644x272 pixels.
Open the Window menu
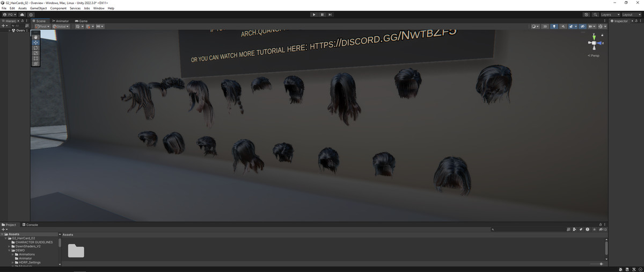pos(99,8)
